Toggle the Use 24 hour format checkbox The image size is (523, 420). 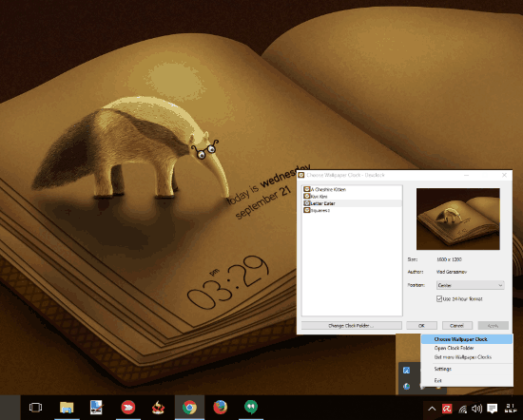(439, 299)
